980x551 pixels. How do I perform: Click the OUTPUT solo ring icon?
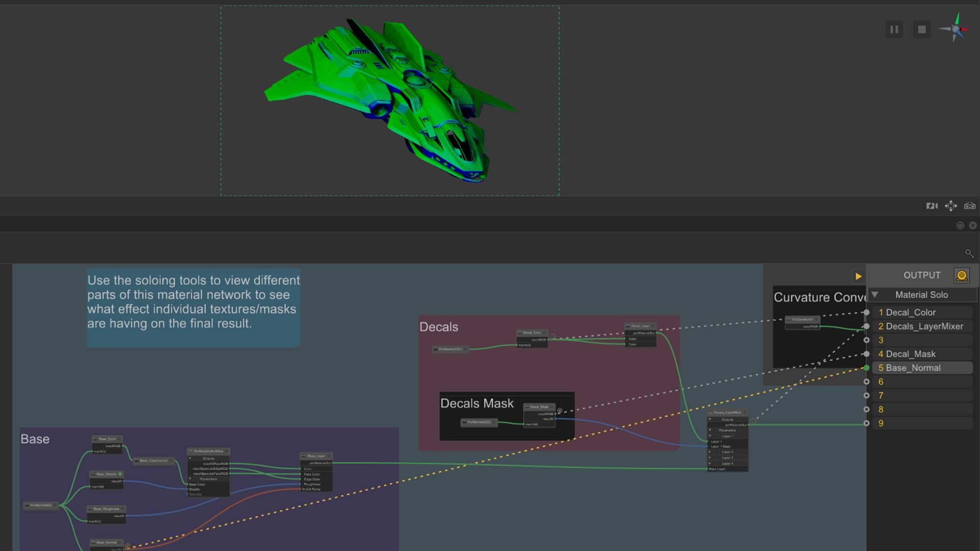coord(962,275)
